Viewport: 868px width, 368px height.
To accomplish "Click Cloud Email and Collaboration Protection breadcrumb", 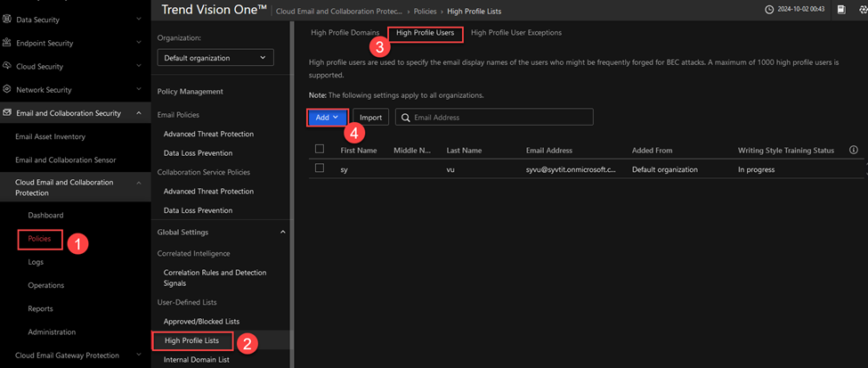I will coord(340,11).
